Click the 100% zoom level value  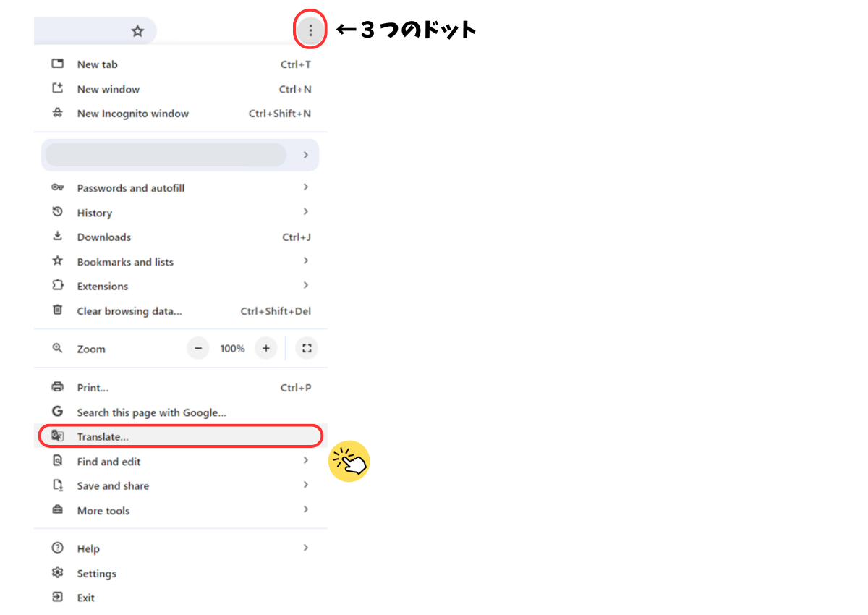coord(232,349)
